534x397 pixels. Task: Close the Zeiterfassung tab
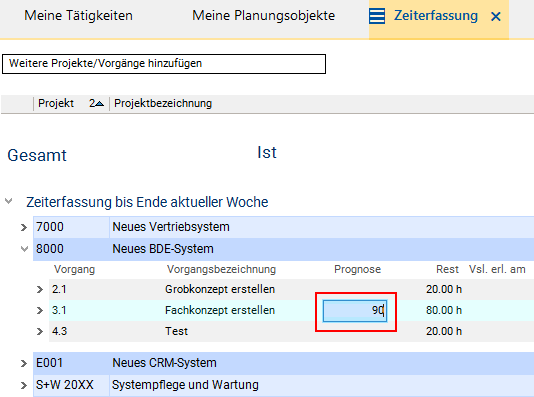tap(496, 16)
